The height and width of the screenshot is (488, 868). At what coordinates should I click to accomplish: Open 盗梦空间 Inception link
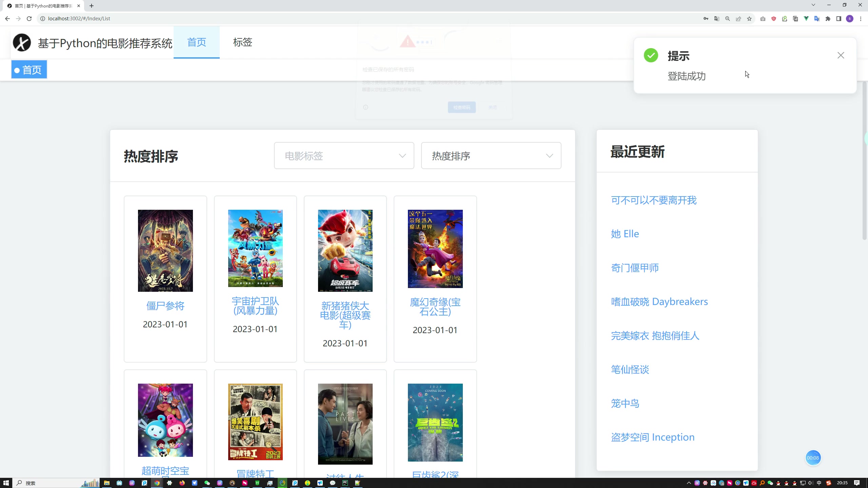coord(653,437)
